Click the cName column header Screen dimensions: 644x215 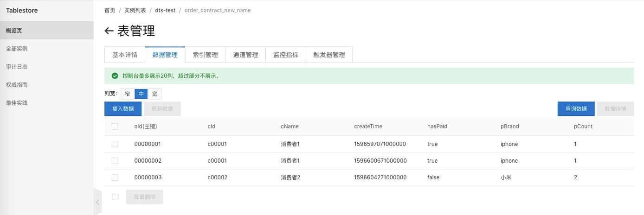point(290,126)
